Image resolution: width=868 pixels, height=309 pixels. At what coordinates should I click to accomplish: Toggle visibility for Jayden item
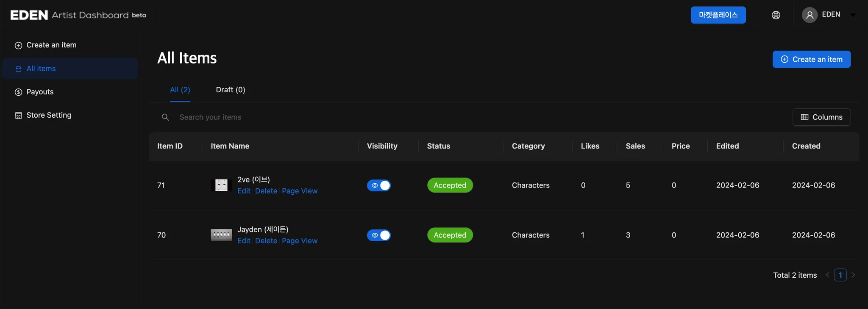click(378, 235)
